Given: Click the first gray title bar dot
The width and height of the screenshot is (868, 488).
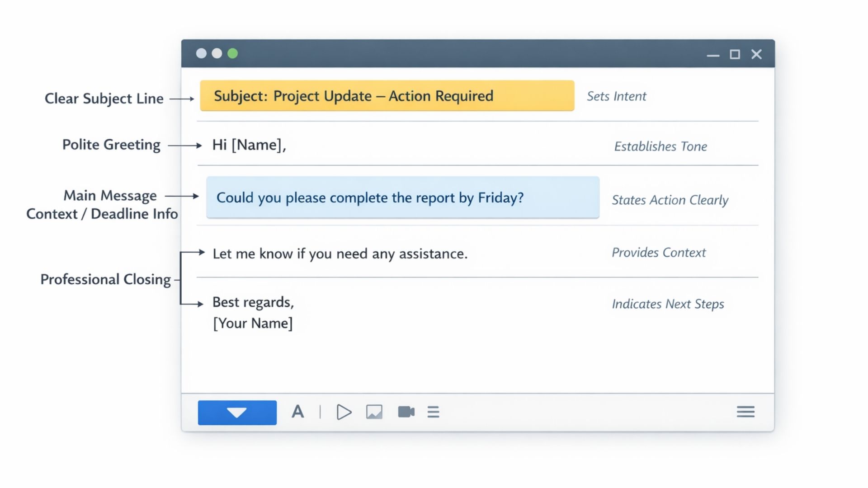Looking at the screenshot, I should (x=201, y=53).
